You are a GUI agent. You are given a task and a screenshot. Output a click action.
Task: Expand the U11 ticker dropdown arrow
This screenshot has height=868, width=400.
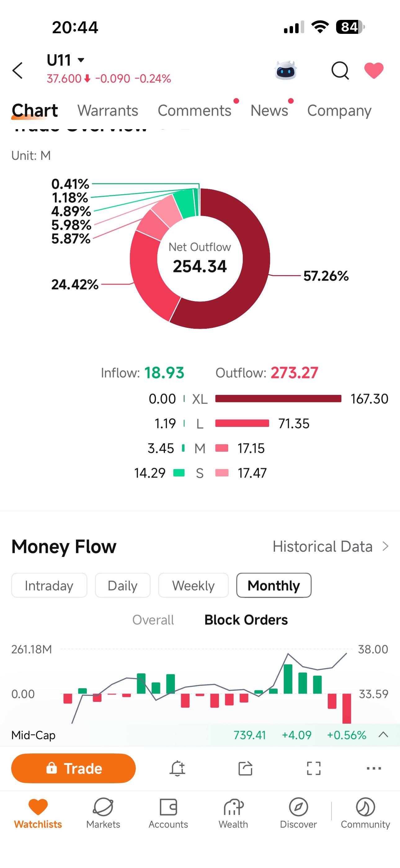(81, 60)
